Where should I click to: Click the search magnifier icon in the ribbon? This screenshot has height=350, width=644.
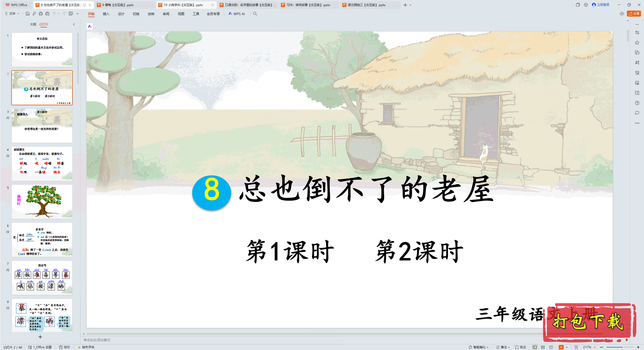[x=255, y=14]
